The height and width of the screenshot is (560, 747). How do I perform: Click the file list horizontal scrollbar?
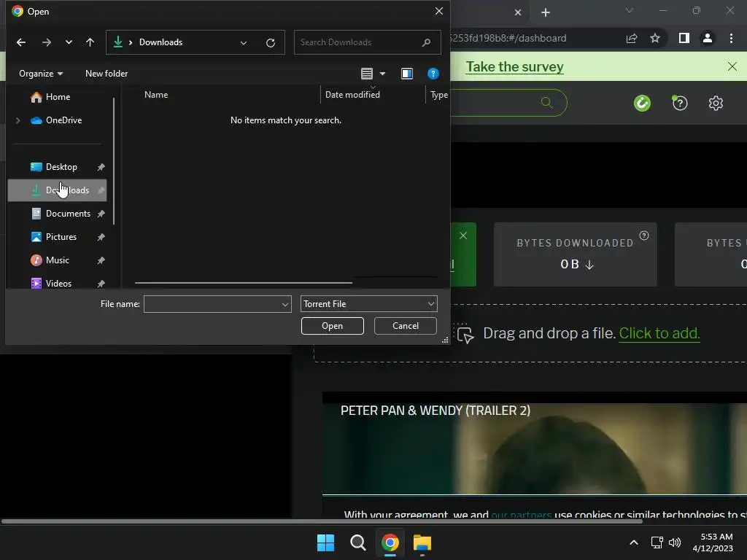point(244,283)
